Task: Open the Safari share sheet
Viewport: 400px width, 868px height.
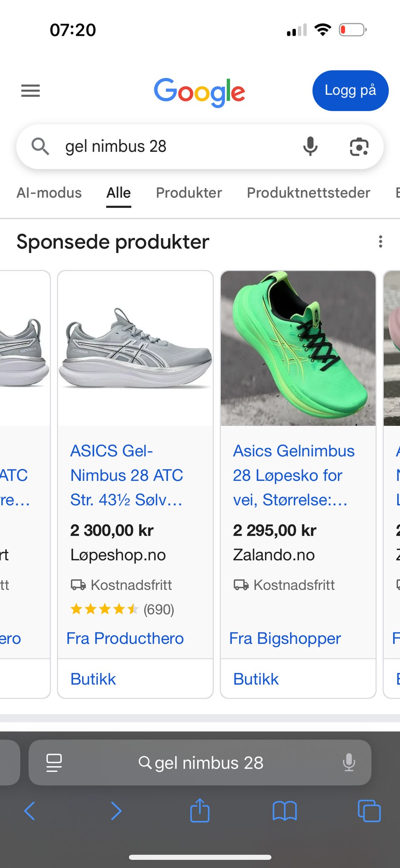Action: coord(200,811)
